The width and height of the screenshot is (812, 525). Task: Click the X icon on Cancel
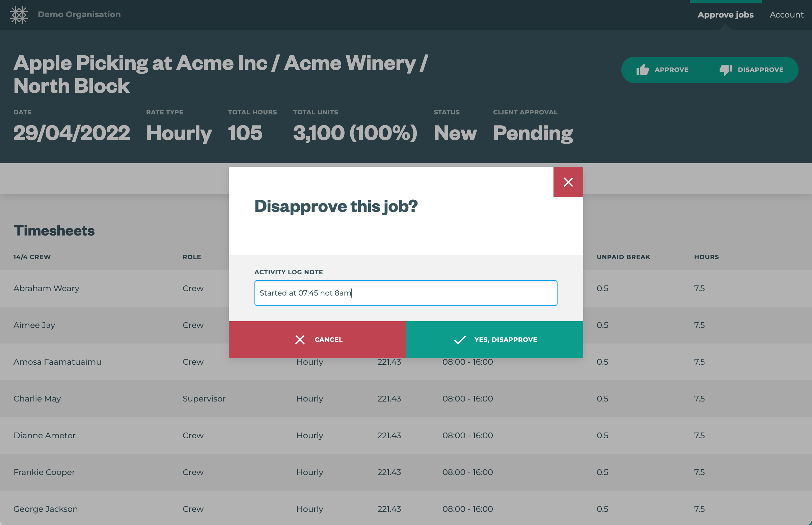pyautogui.click(x=300, y=339)
